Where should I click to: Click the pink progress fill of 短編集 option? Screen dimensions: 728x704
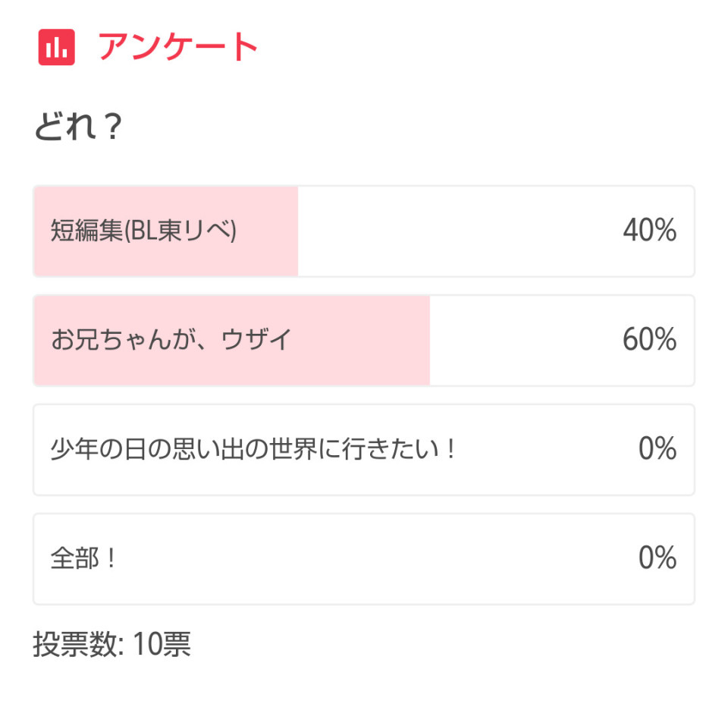tap(166, 231)
